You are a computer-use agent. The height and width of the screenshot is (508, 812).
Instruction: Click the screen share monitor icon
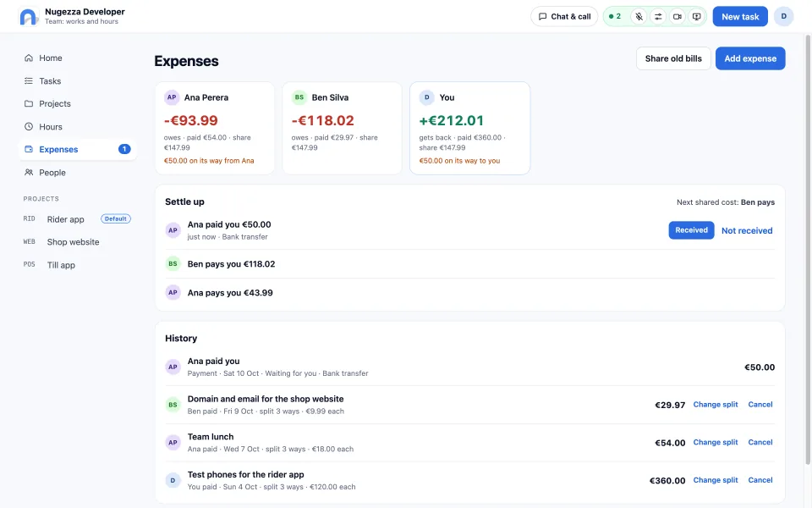pyautogui.click(x=696, y=17)
